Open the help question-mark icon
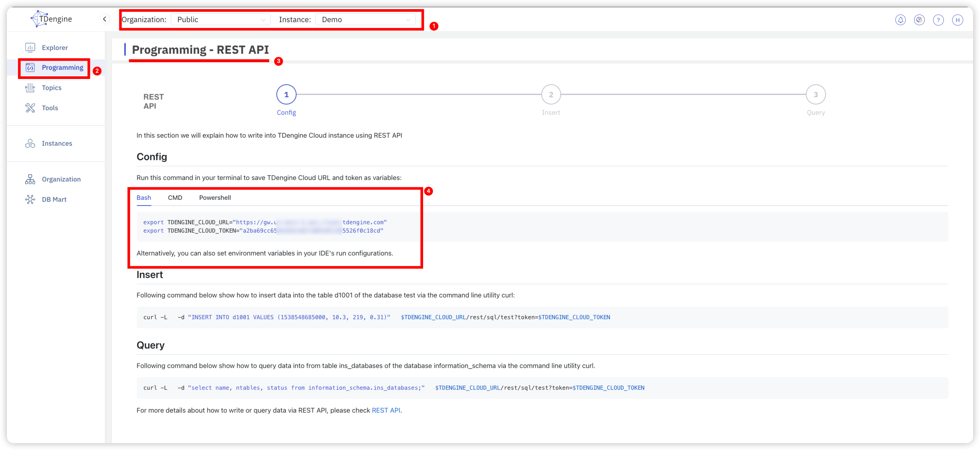 (x=938, y=20)
